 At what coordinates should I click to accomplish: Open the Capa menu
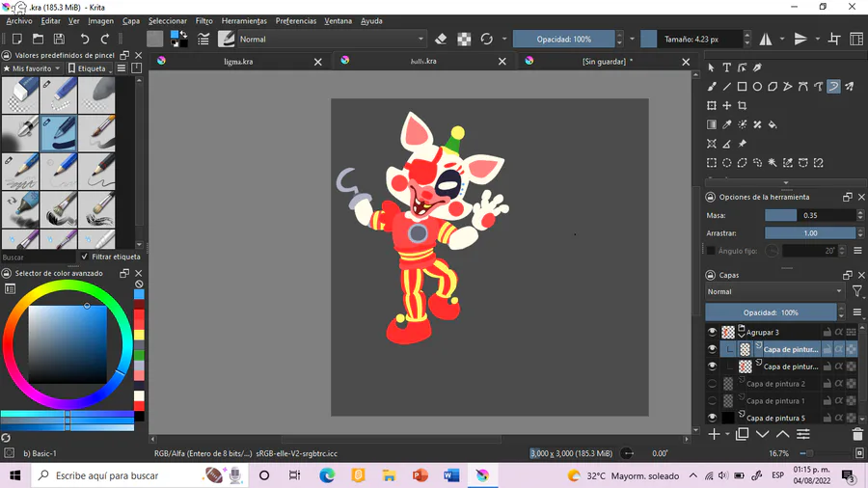(x=130, y=21)
